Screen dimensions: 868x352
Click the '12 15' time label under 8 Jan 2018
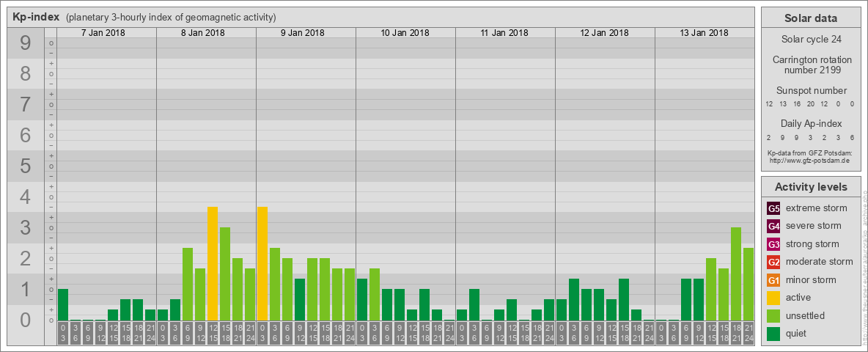213,333
